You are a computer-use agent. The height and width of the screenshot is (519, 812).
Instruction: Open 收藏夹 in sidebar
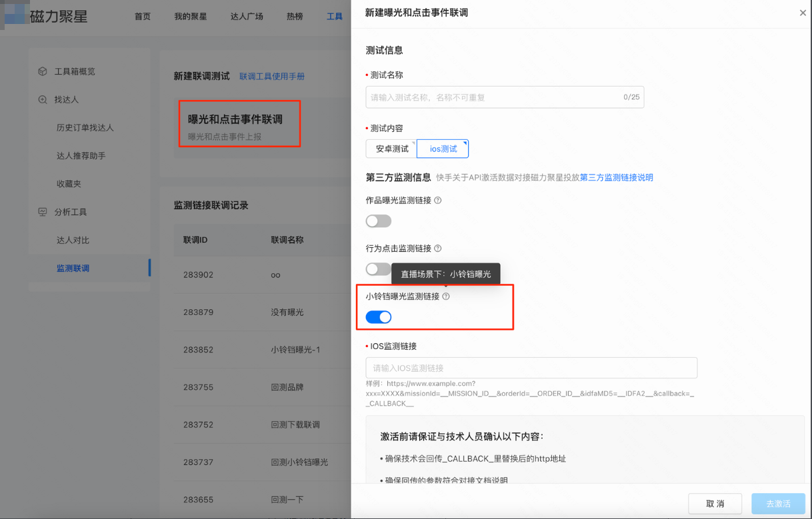tap(69, 183)
